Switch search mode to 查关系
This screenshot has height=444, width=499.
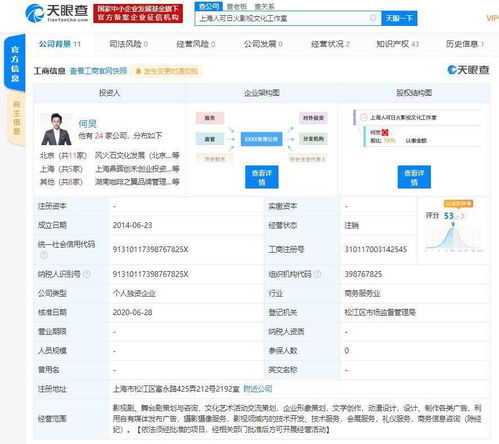[x=264, y=6]
